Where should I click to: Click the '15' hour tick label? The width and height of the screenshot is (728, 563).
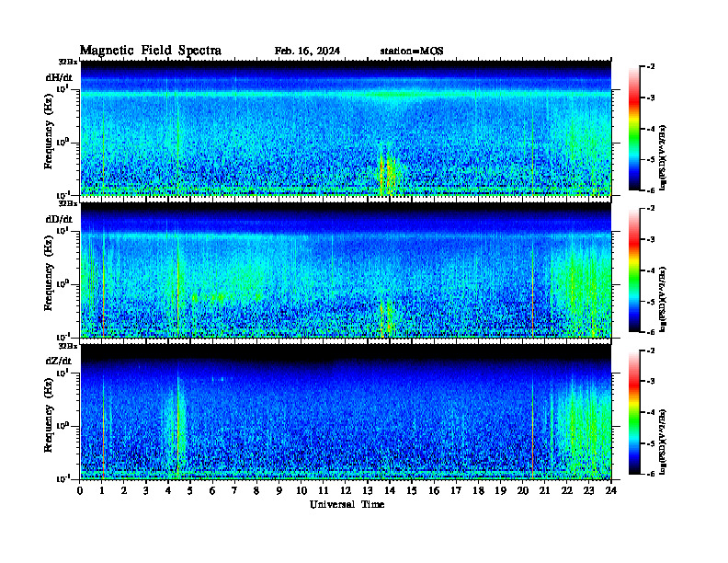[412, 491]
